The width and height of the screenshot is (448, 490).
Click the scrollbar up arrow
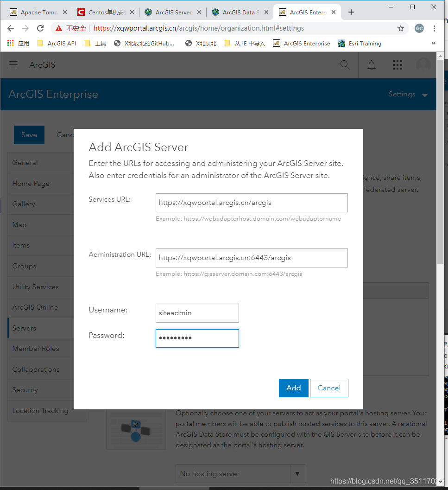coord(440,56)
